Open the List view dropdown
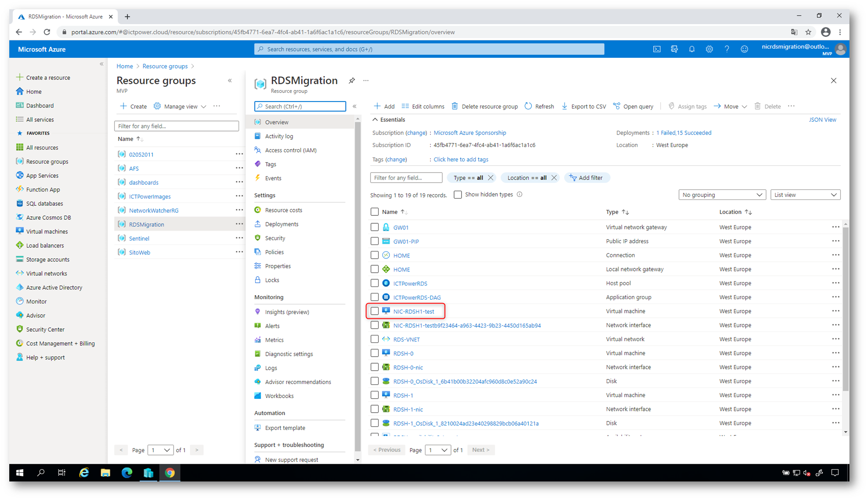 (805, 195)
